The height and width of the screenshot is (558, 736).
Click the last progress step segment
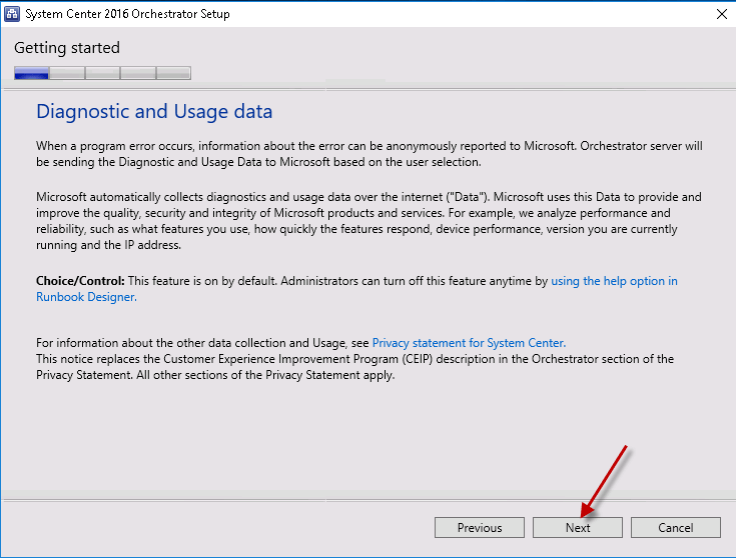coord(173,72)
